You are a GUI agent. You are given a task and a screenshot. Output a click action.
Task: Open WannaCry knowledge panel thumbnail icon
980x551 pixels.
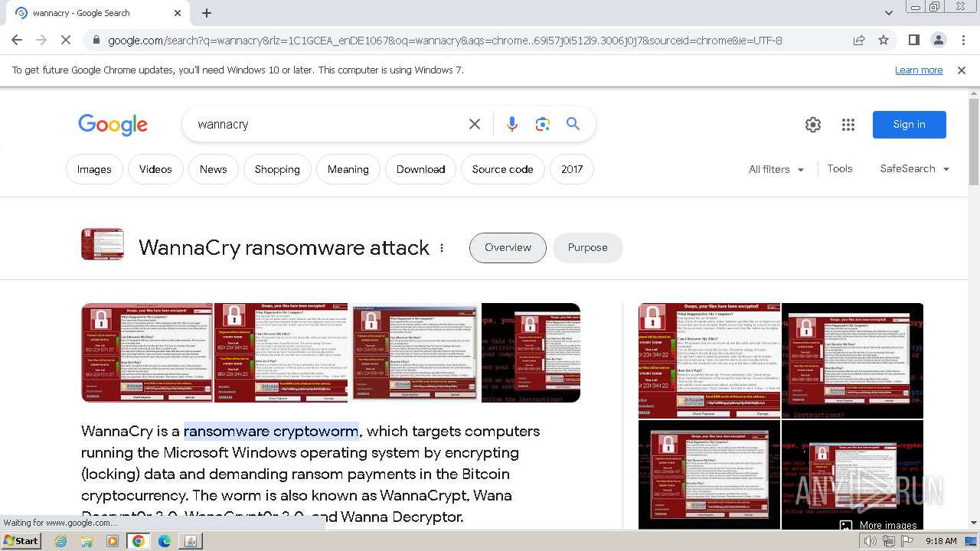pos(103,244)
